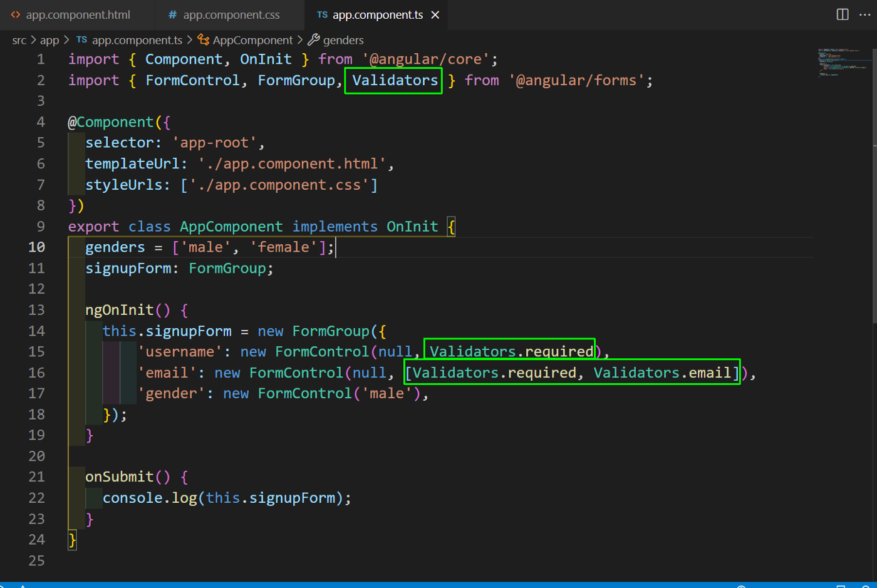The image size is (877, 588).
Task: Click the onSubmit method name
Action: pyautogui.click(x=120, y=477)
